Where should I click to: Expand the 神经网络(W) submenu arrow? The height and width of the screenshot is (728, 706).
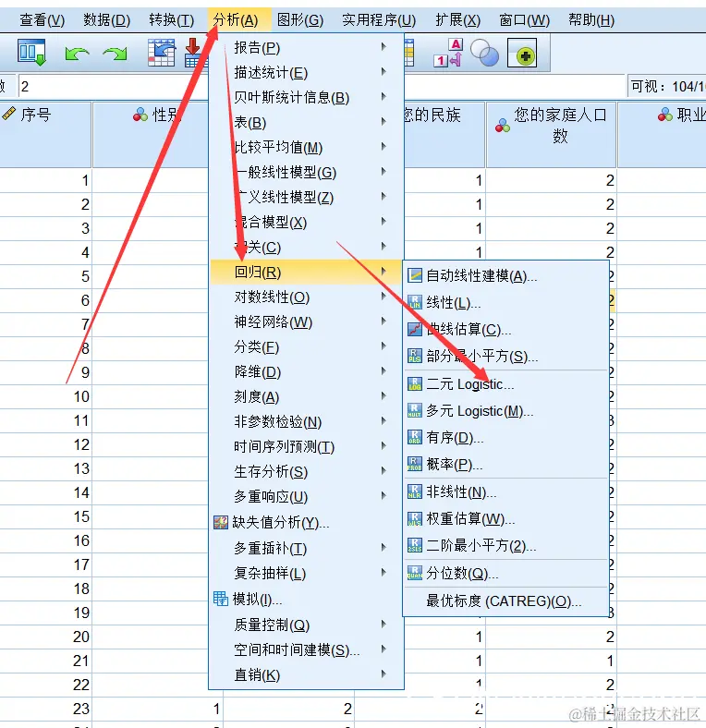tap(383, 322)
